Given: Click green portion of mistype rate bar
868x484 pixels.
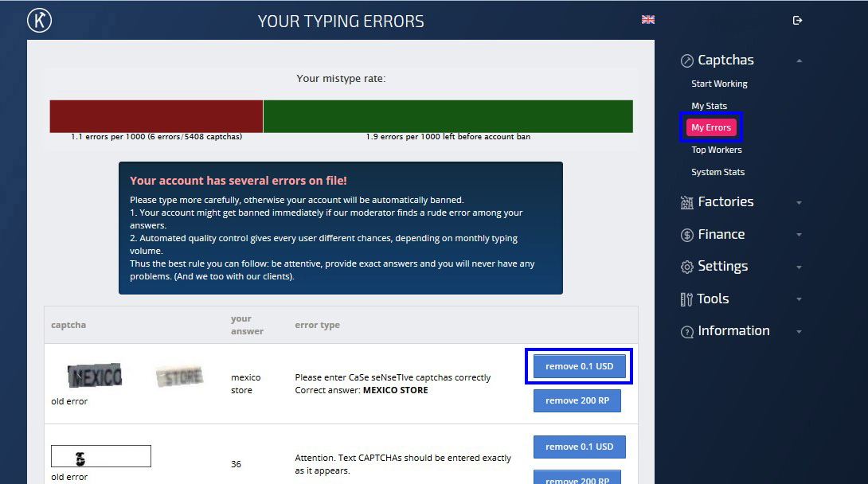Looking at the screenshot, I should [448, 116].
